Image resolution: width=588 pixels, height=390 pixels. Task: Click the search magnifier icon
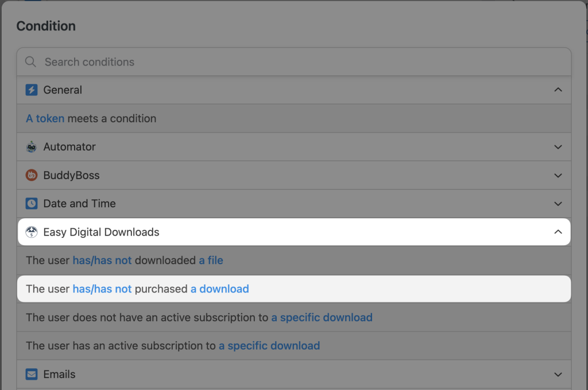coord(30,61)
